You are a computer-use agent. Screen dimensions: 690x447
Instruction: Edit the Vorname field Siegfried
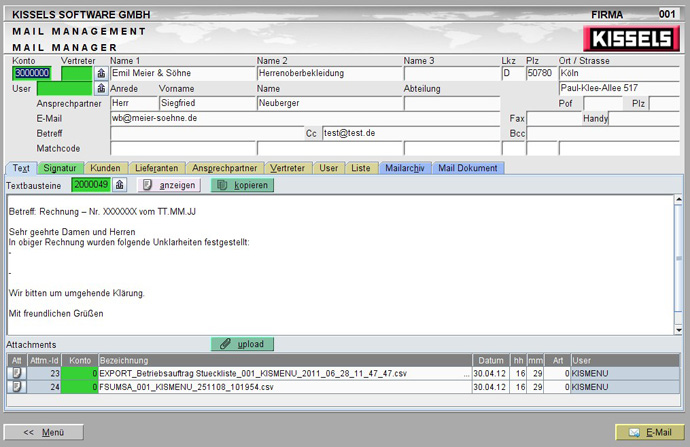click(207, 103)
